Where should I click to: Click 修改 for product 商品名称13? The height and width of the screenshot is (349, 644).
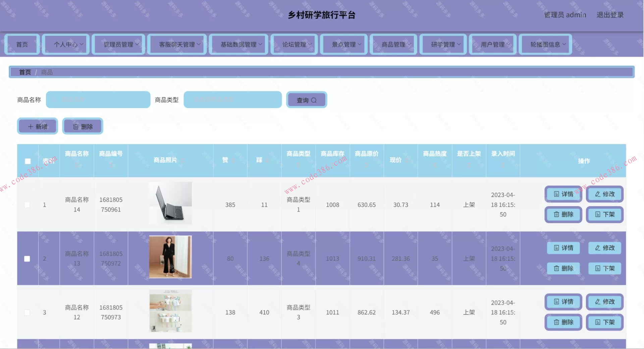pos(605,248)
